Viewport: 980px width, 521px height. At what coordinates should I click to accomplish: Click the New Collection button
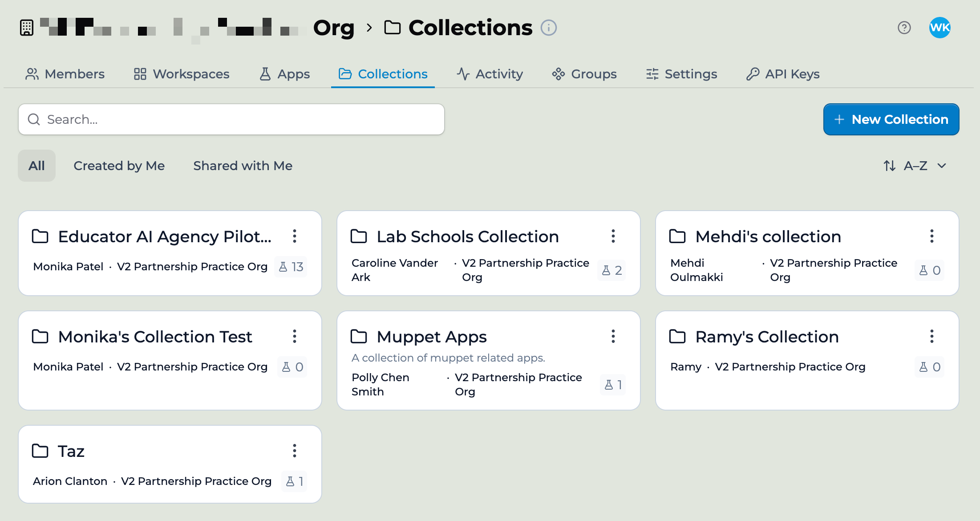click(891, 119)
